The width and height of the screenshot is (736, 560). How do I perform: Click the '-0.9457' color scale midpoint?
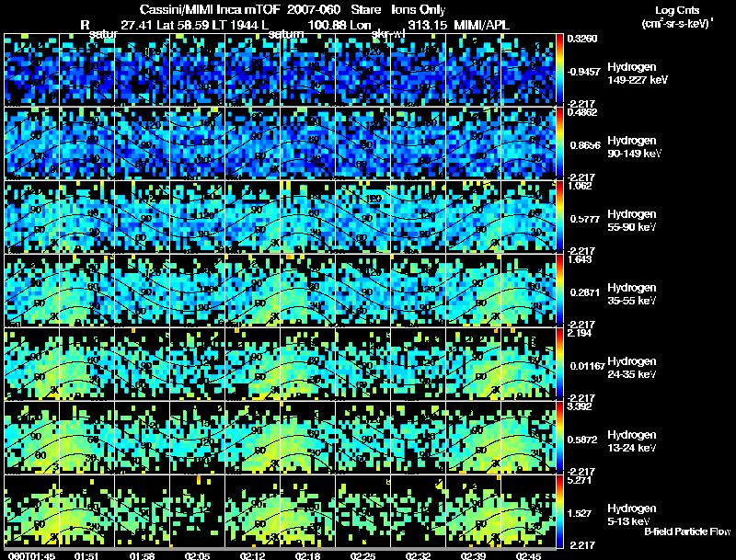[583, 72]
